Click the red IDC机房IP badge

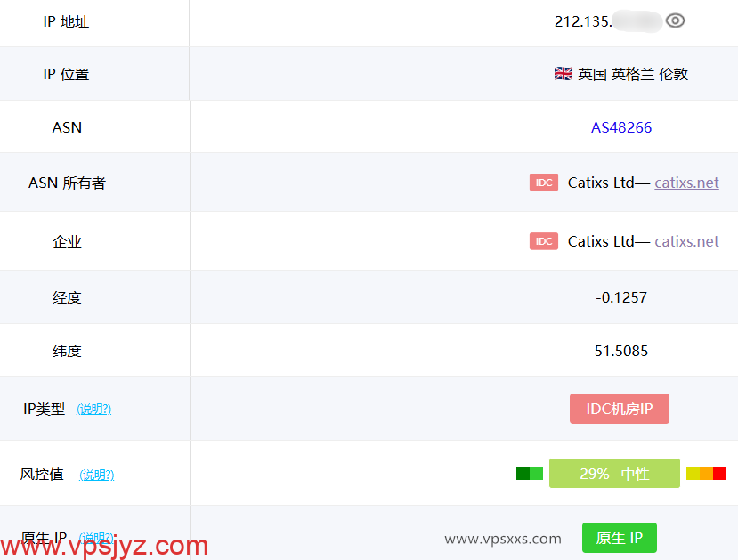tap(620, 409)
